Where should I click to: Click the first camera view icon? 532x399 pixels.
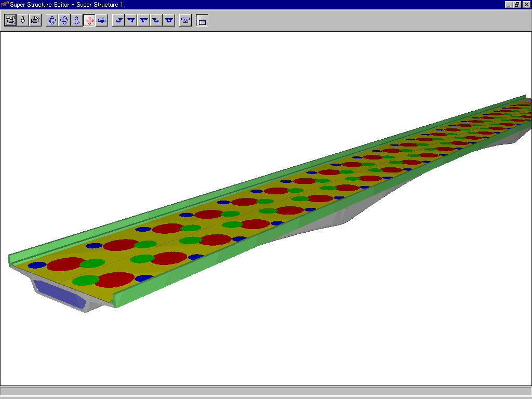(10, 20)
